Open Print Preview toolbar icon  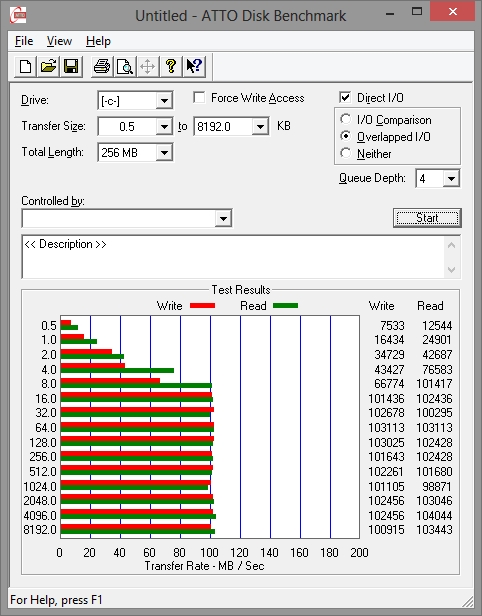125,66
